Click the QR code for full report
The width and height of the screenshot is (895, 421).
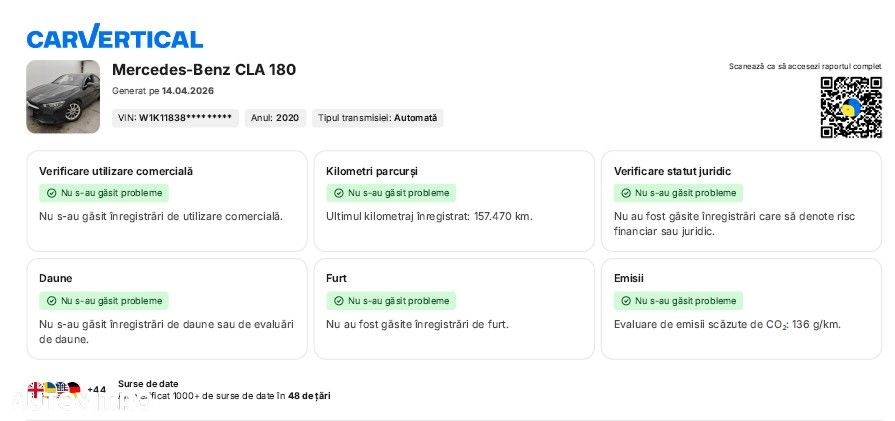click(x=851, y=107)
